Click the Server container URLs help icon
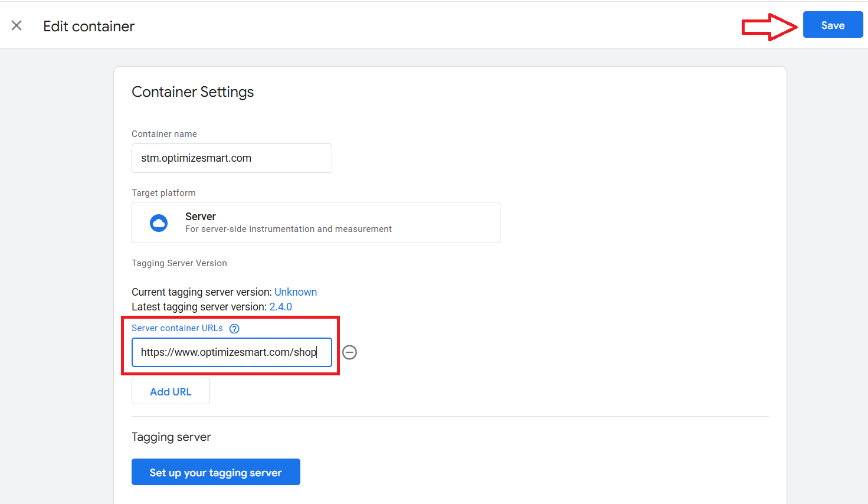Screen dimensions: 868x504 point(234,329)
